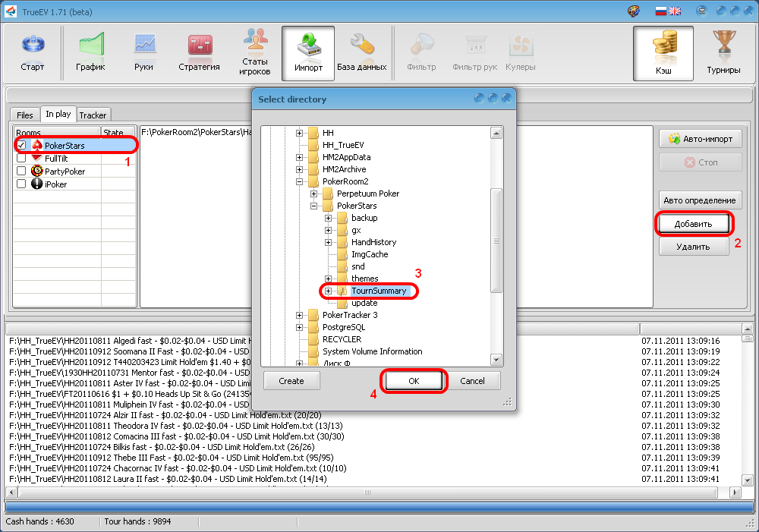Switch to Турниры tournaments mode
Viewport: 759px width, 532px height.
pyautogui.click(x=723, y=53)
